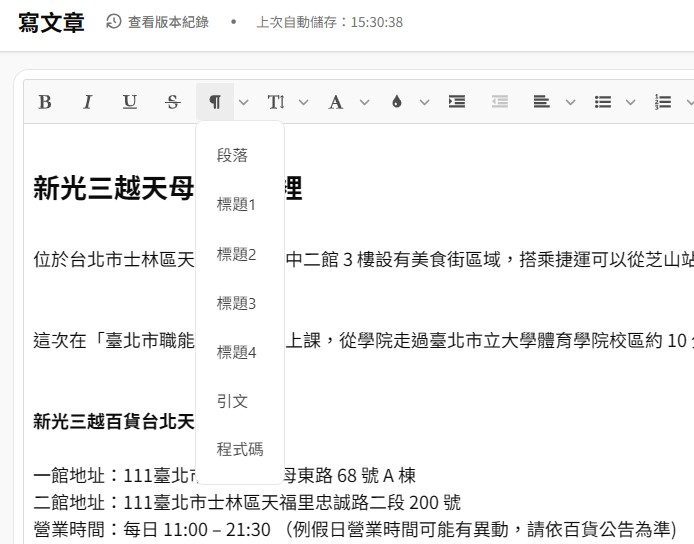Image resolution: width=694 pixels, height=544 pixels.
Task: Insert a numbered list
Action: pos(663,102)
